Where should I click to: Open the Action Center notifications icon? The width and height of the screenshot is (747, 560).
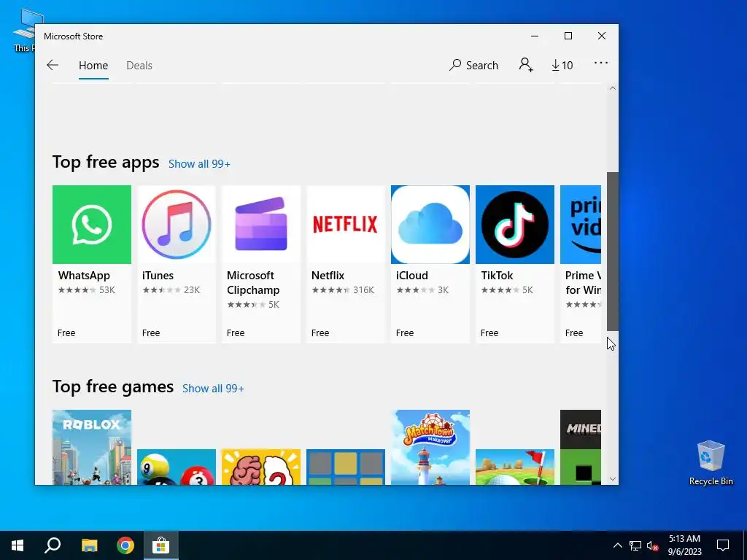point(723,545)
